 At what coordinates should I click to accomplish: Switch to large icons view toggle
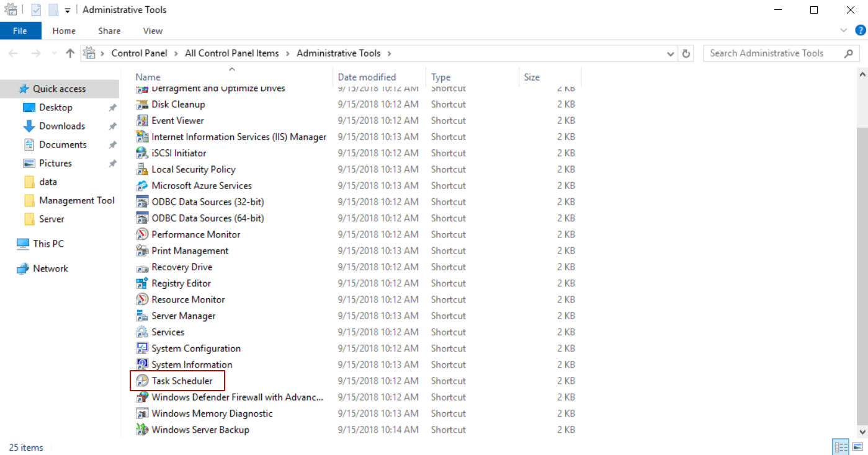coord(857,447)
